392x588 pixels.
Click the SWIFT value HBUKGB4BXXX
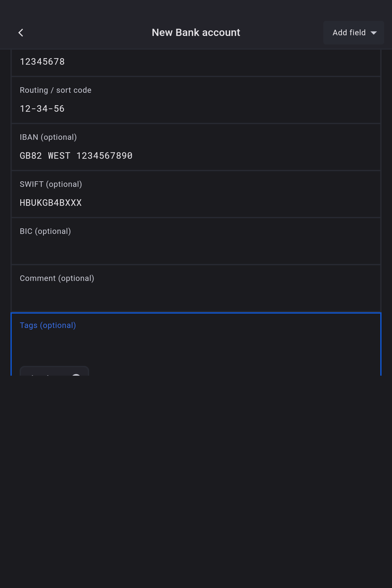pyautogui.click(x=51, y=203)
